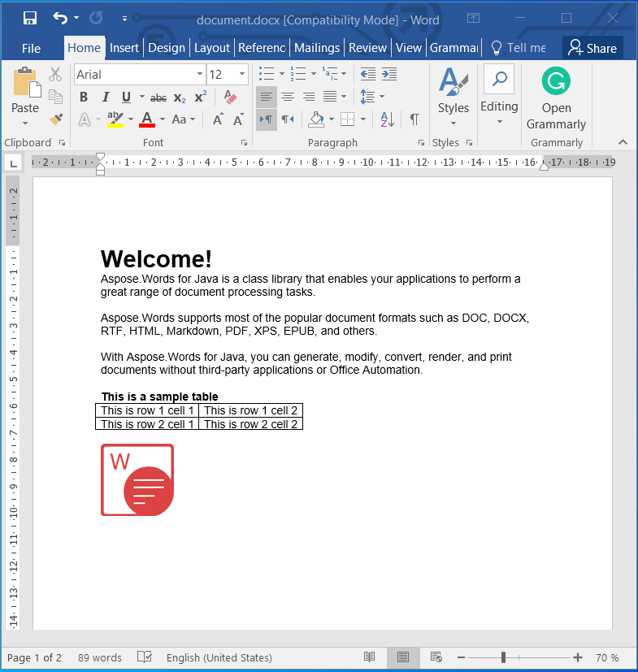Open Grammarly from the ribbon
The height and width of the screenshot is (672, 638).
point(556,98)
